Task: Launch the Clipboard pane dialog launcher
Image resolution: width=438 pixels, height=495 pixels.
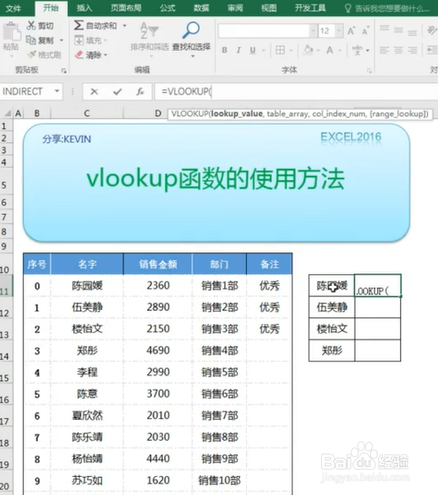Action: [64, 70]
